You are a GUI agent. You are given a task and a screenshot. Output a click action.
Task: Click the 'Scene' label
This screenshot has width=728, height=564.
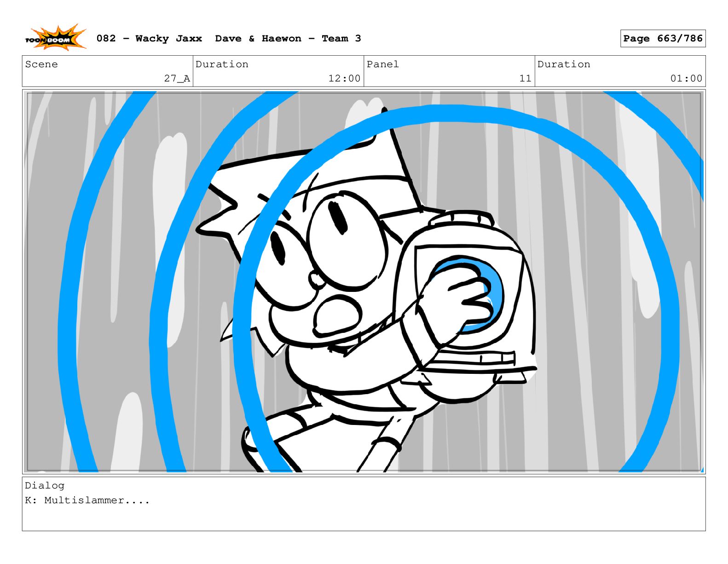click(41, 64)
